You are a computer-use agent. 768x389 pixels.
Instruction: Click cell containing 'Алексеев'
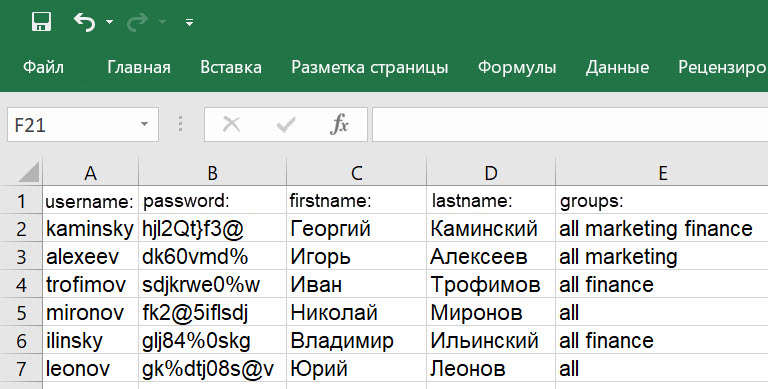tap(491, 256)
